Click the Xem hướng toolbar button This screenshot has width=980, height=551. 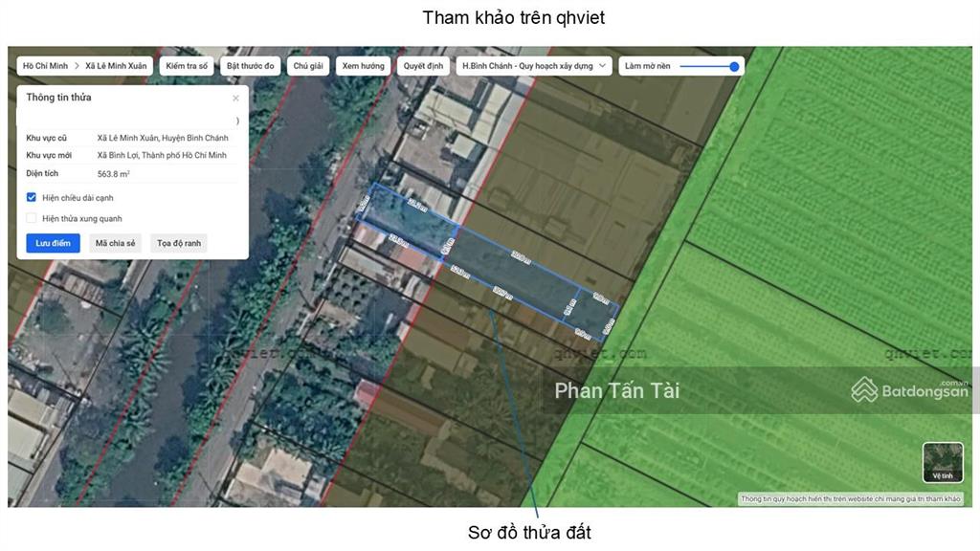point(363,66)
